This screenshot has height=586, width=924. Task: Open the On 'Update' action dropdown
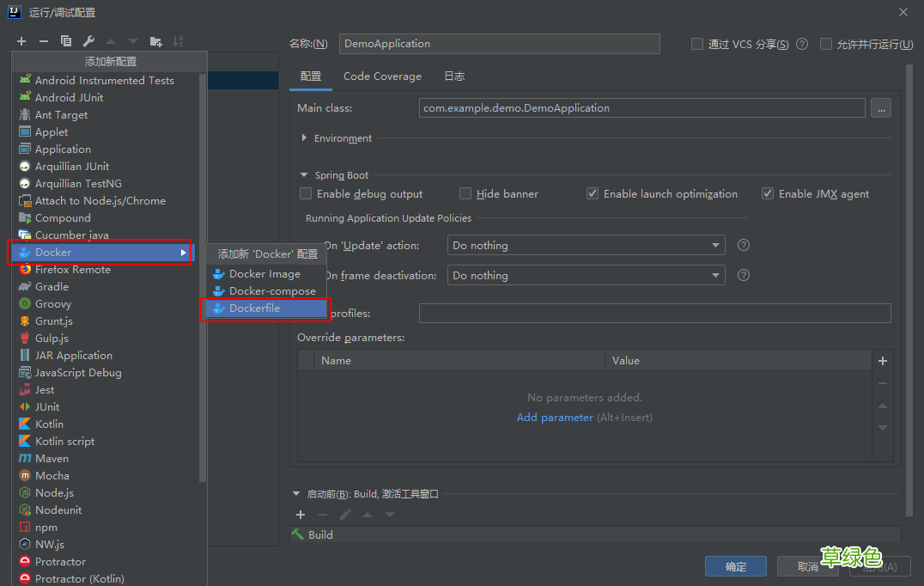[x=586, y=246]
